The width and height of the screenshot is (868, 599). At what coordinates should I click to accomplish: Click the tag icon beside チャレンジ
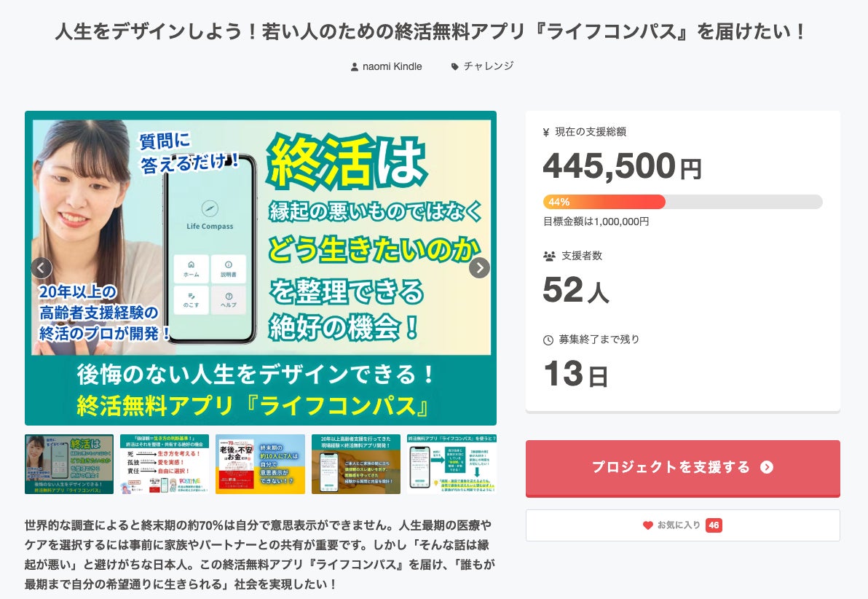pyautogui.click(x=455, y=66)
